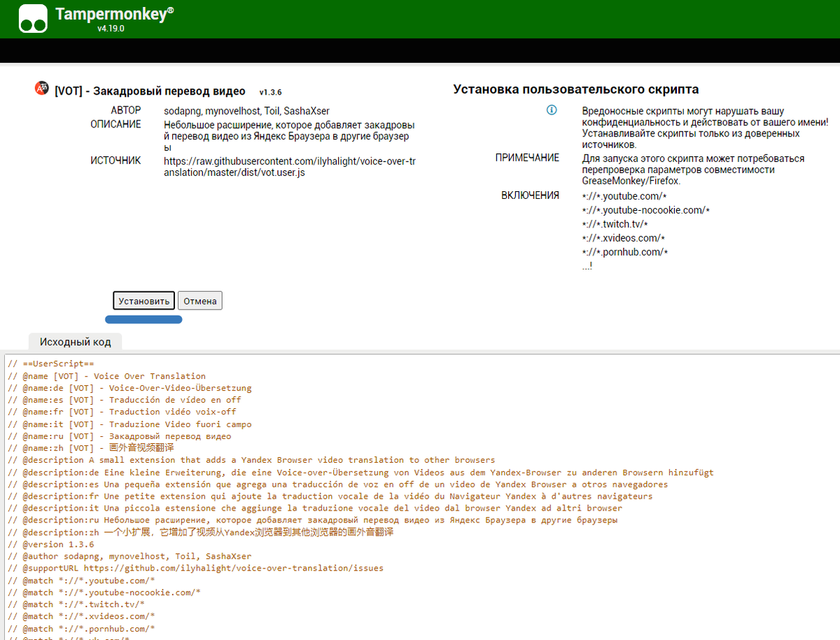
Task: Click the Небольшое расширение description paragraph
Action: (289, 136)
